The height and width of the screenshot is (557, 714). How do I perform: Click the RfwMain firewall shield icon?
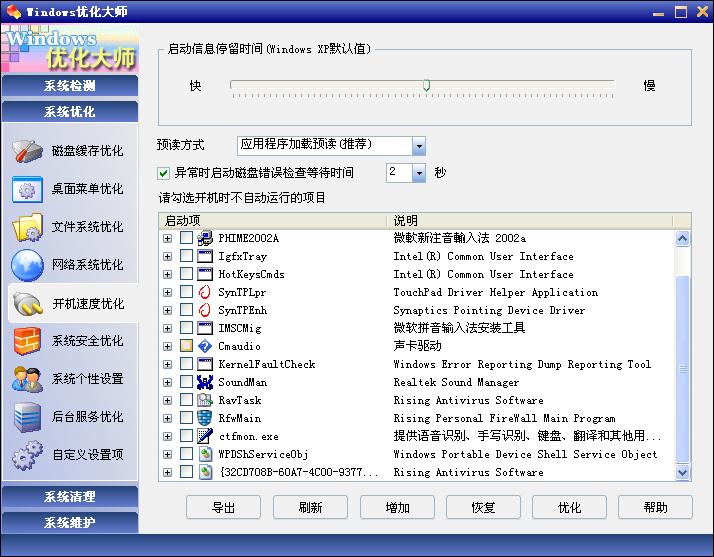(205, 418)
